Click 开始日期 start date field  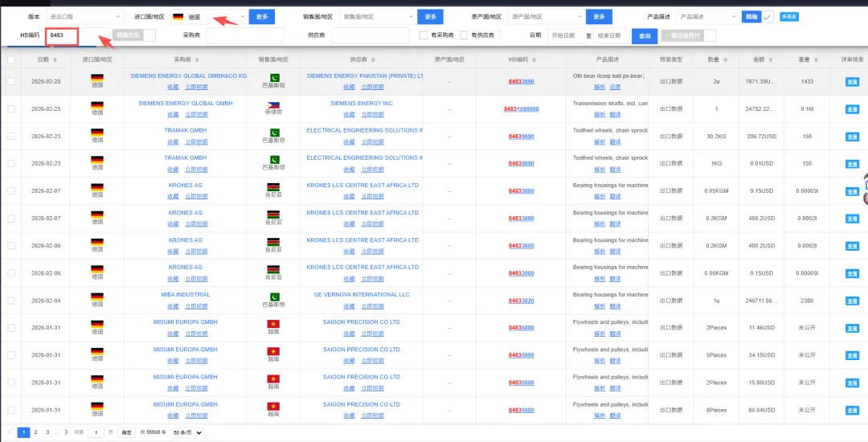[x=565, y=36]
